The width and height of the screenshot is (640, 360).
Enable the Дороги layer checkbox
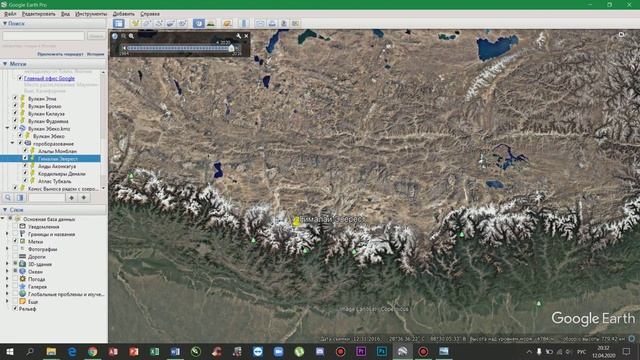(16, 256)
